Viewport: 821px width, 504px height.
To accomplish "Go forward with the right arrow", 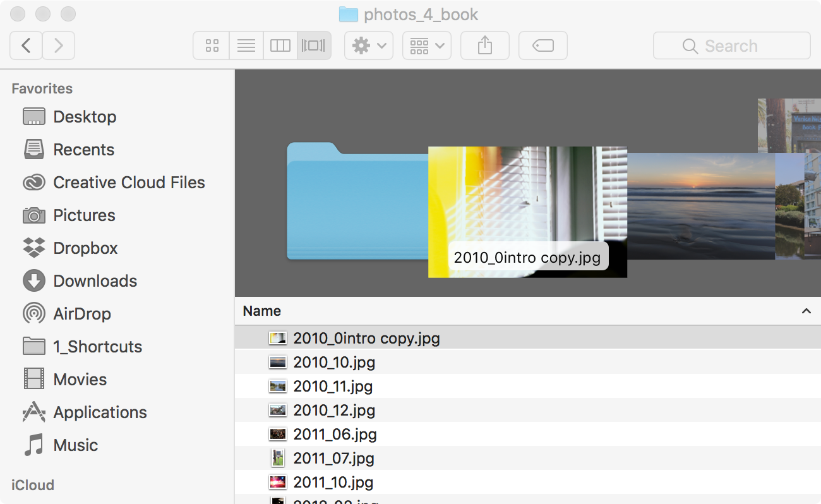I will click(x=59, y=45).
